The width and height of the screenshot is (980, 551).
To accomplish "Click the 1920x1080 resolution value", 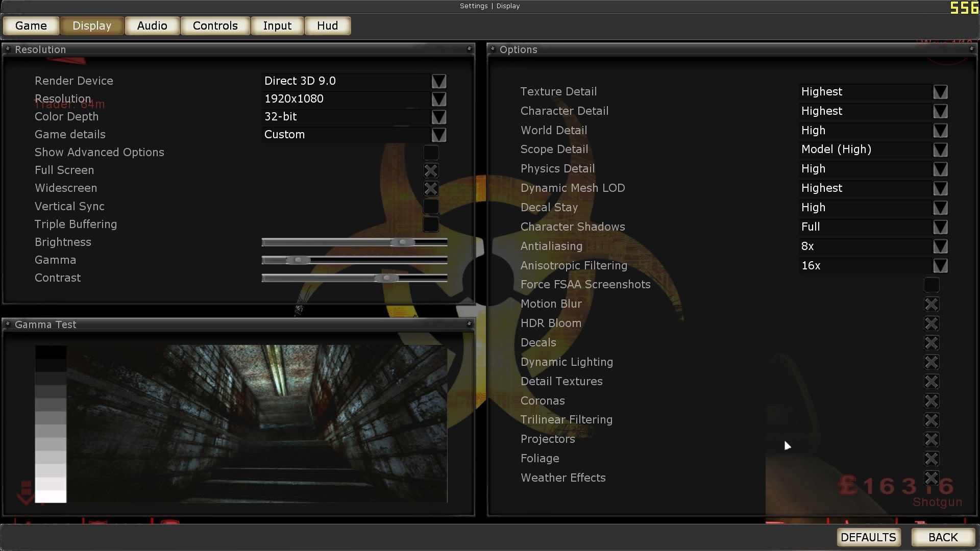I will pyautogui.click(x=294, y=99).
